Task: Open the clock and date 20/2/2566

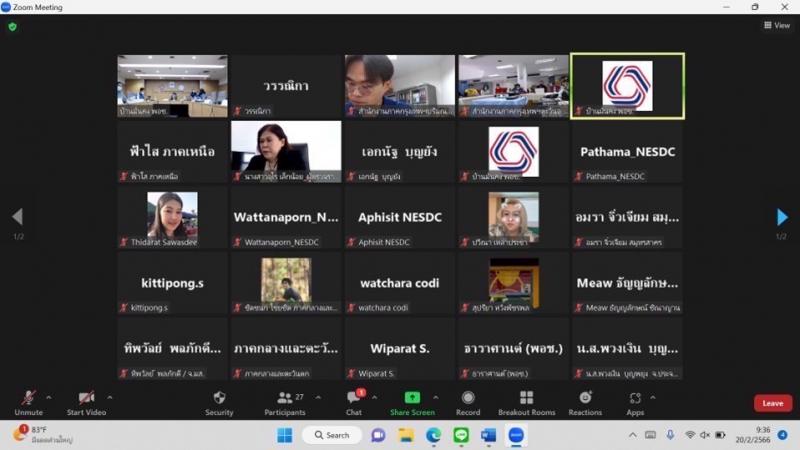Action: click(753, 435)
